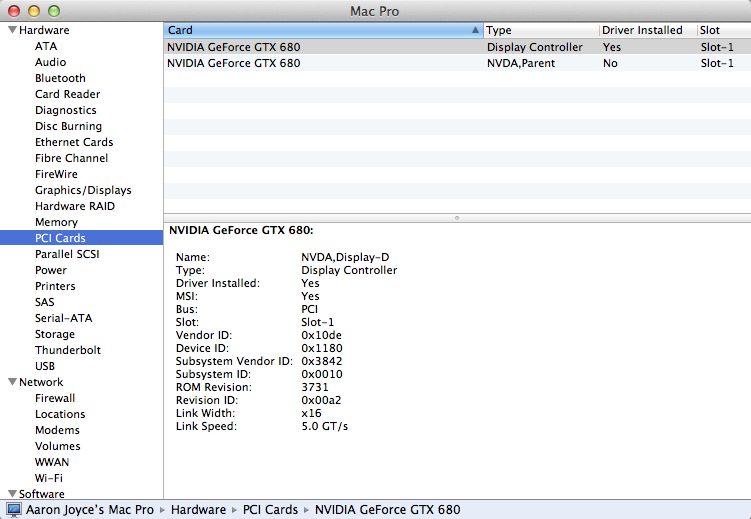Select the GTX 680 NVDA,Parent row

pos(457,63)
